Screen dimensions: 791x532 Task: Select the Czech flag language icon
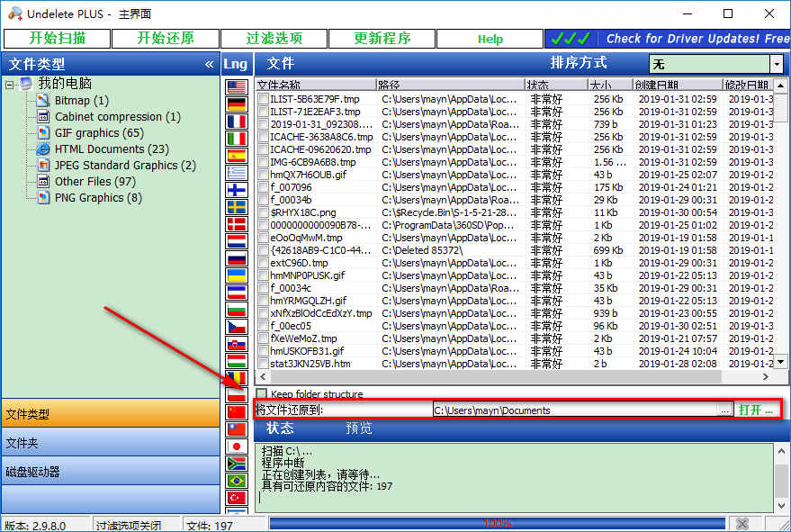click(236, 327)
